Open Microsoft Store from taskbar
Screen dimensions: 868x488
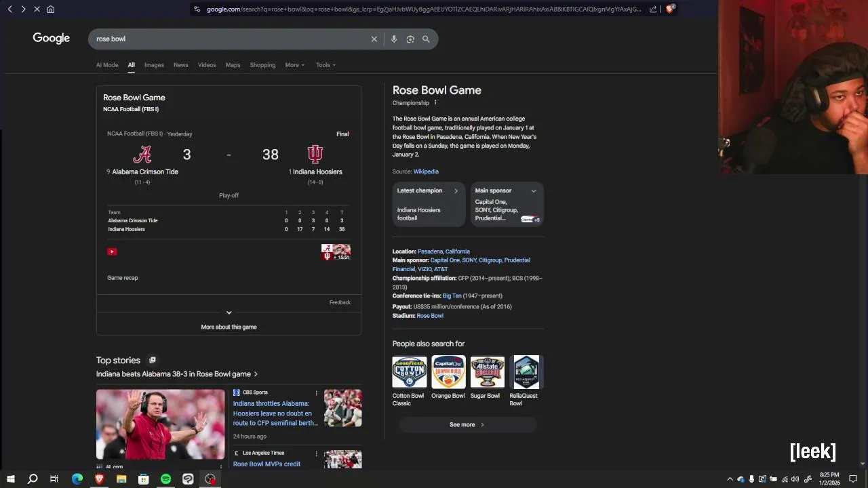pyautogui.click(x=144, y=479)
